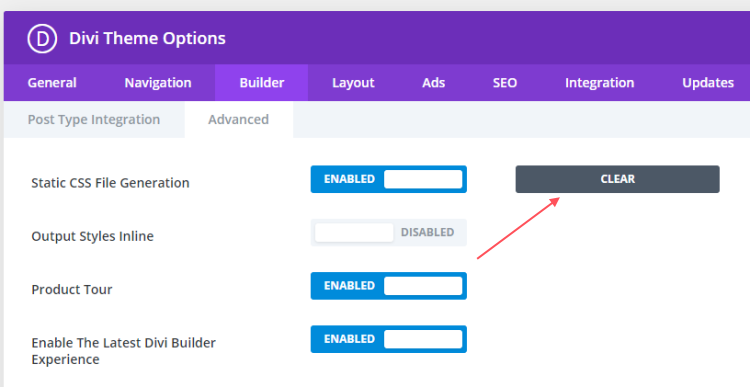
Task: Go to the Updates tab
Action: pos(708,83)
